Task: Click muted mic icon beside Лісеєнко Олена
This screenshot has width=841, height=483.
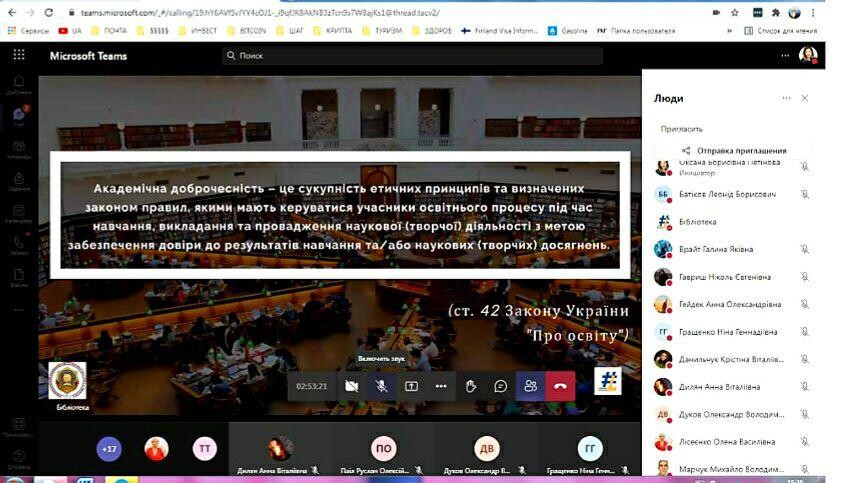Action: point(805,442)
